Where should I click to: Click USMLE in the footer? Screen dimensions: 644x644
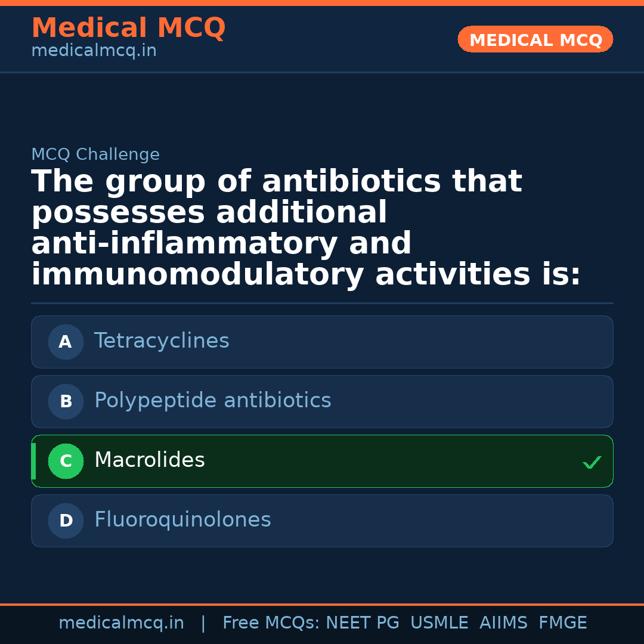tap(439, 623)
